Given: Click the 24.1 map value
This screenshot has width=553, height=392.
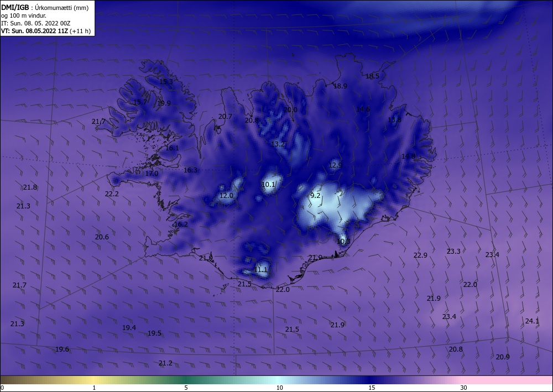Looking at the screenshot, I should pyautogui.click(x=532, y=321).
